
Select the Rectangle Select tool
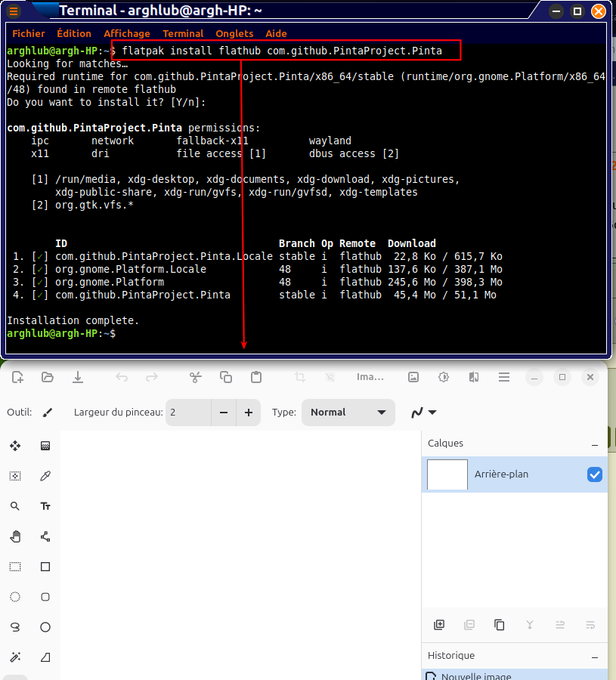pyautogui.click(x=15, y=567)
